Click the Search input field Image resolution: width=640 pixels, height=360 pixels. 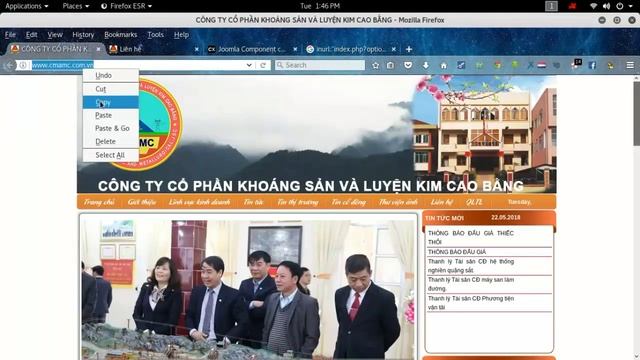pyautogui.click(x=320, y=65)
